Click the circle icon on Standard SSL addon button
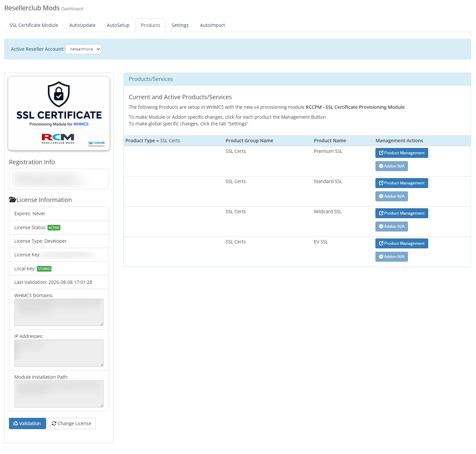Viewport: 476px width, 454px height. [381, 196]
